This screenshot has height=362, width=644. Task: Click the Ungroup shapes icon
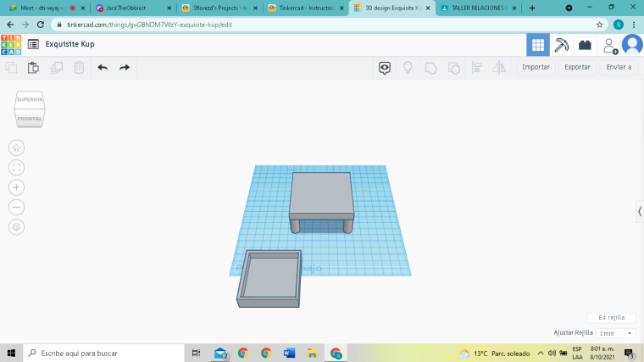(454, 68)
